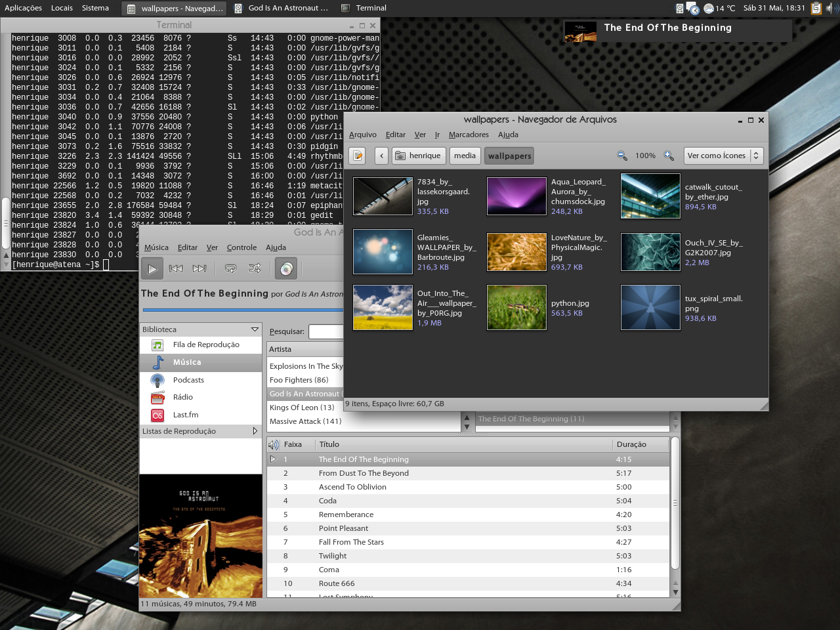The width and height of the screenshot is (840, 630).
Task: Go to the media path button
Action: (465, 156)
